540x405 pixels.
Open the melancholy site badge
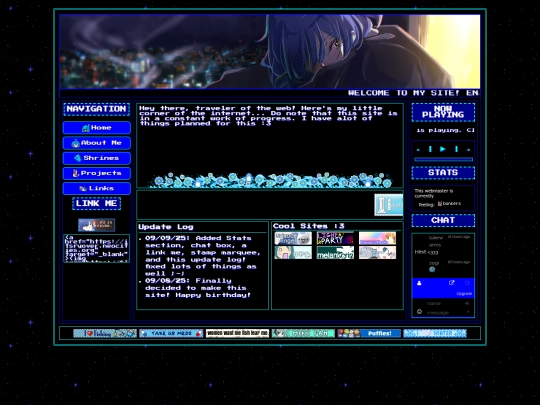pyautogui.click(x=335, y=252)
